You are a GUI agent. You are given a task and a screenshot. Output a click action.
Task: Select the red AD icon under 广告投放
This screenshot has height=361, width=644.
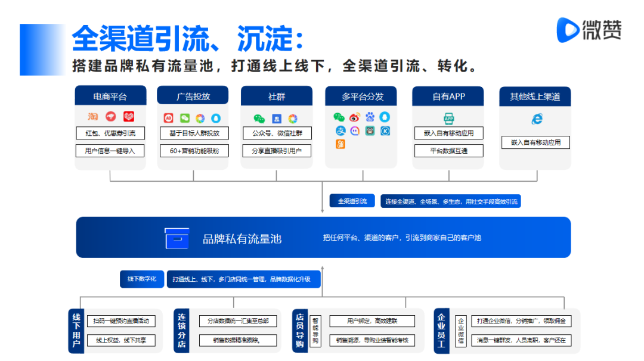click(x=168, y=118)
